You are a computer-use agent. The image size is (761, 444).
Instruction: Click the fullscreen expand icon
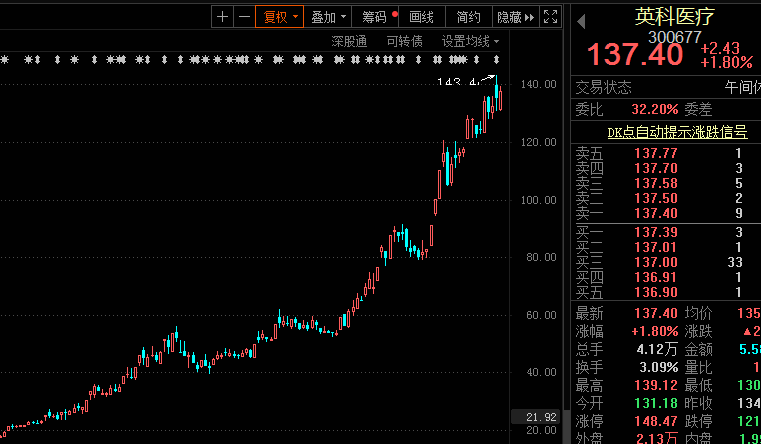[550, 17]
